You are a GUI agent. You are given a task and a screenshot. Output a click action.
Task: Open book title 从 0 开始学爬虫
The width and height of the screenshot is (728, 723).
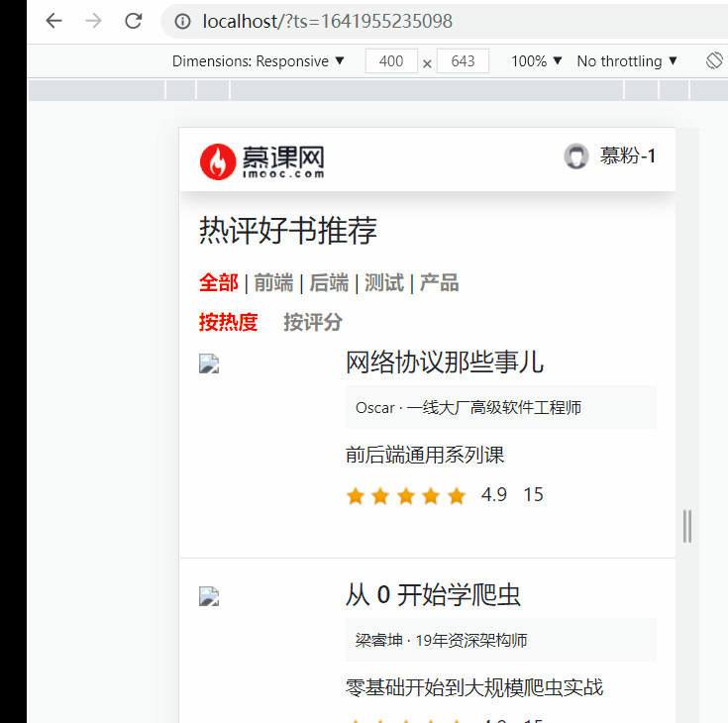click(433, 595)
